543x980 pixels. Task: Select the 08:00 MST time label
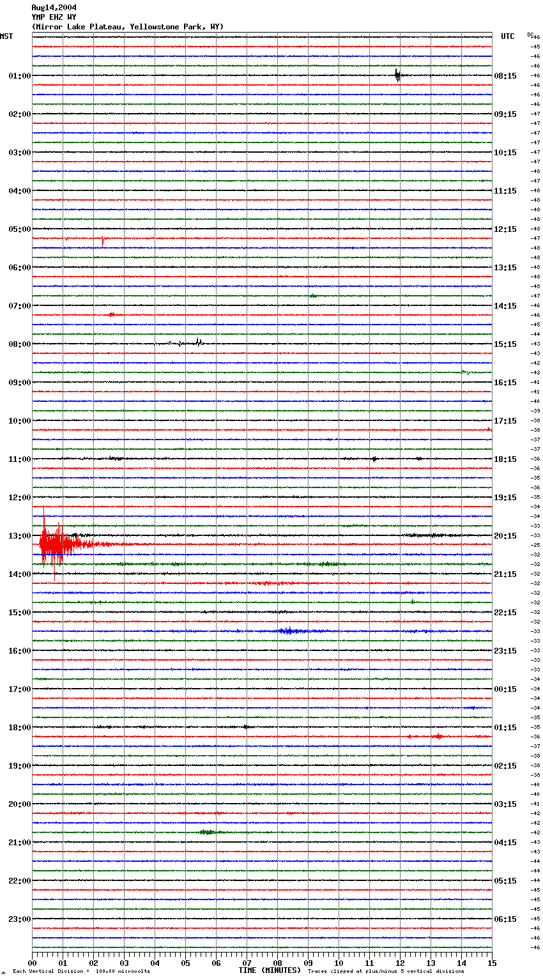pyautogui.click(x=20, y=344)
